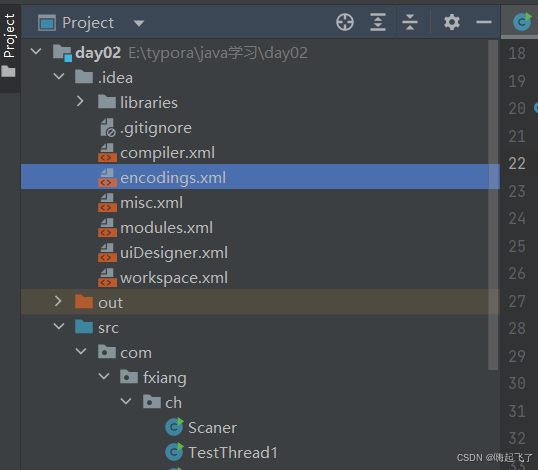Click the orange out folder icon

[x=84, y=302]
